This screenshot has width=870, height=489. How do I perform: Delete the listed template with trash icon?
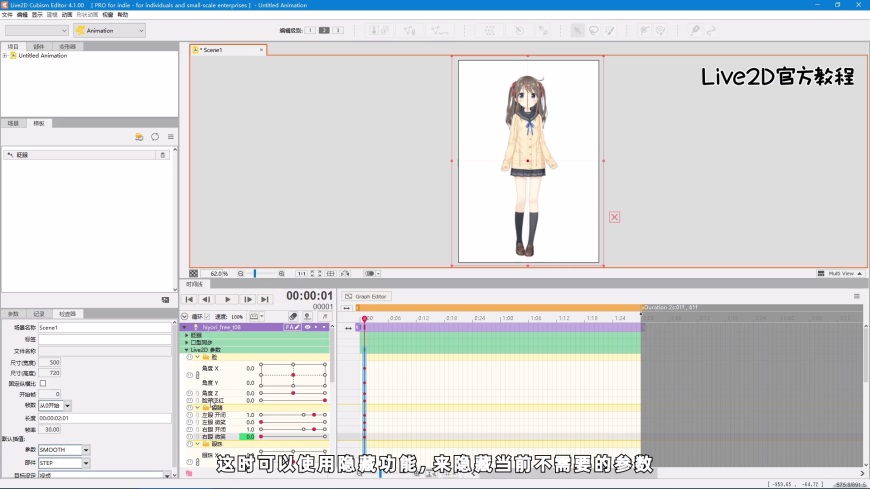[x=163, y=155]
